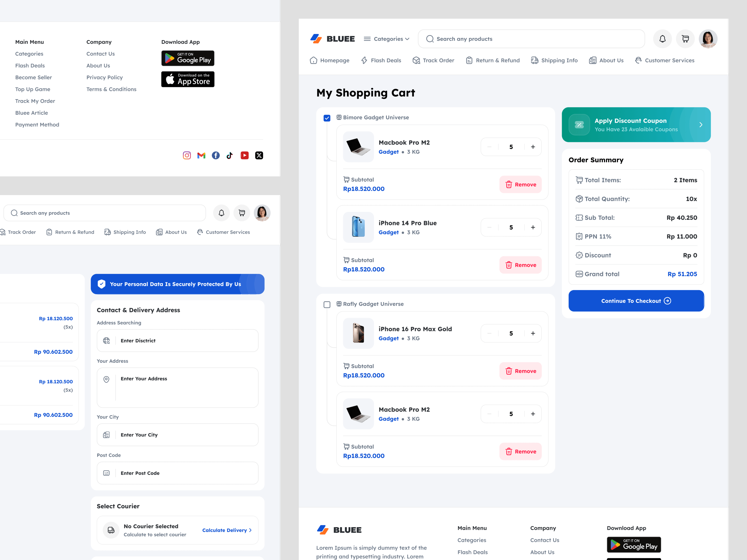Uncheck the Bimore Gadget Universe checkbox
Viewport: 747px width, 560px height.
[x=327, y=118]
